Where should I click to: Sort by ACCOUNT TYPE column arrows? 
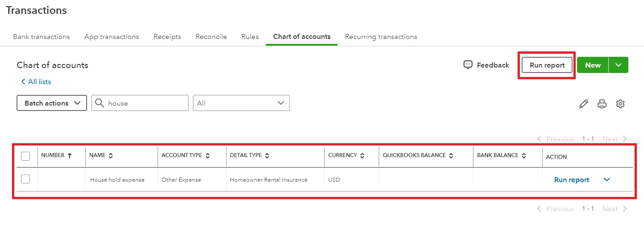tap(208, 156)
